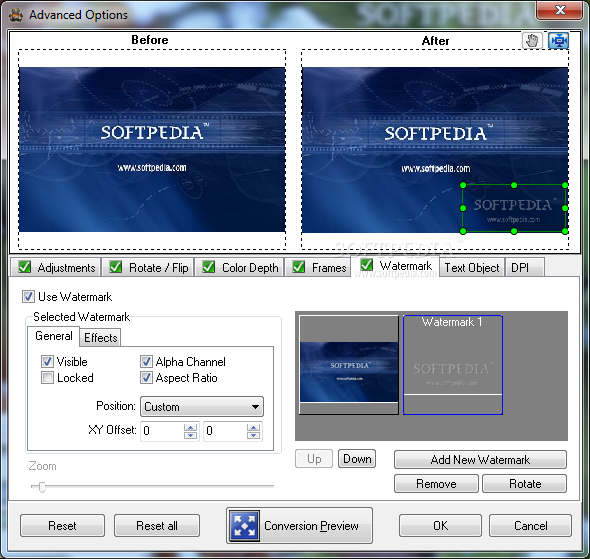Click the Down button
590x559 pixels.
(x=357, y=459)
